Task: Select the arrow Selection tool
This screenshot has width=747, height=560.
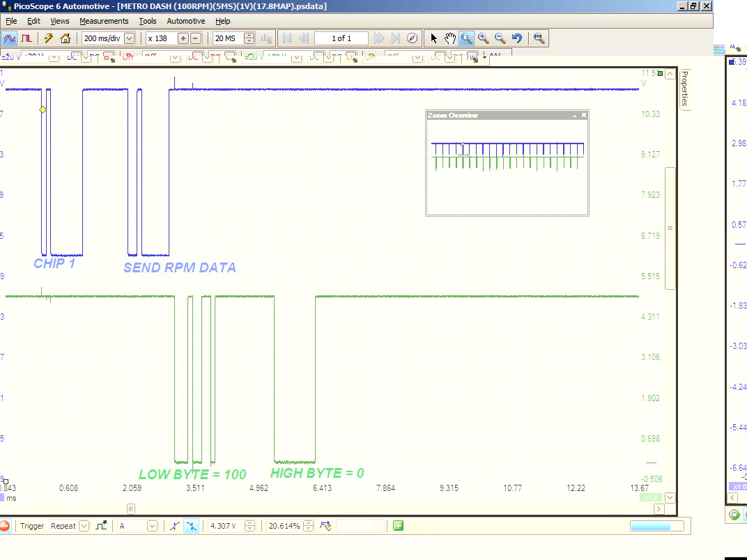Action: (433, 38)
